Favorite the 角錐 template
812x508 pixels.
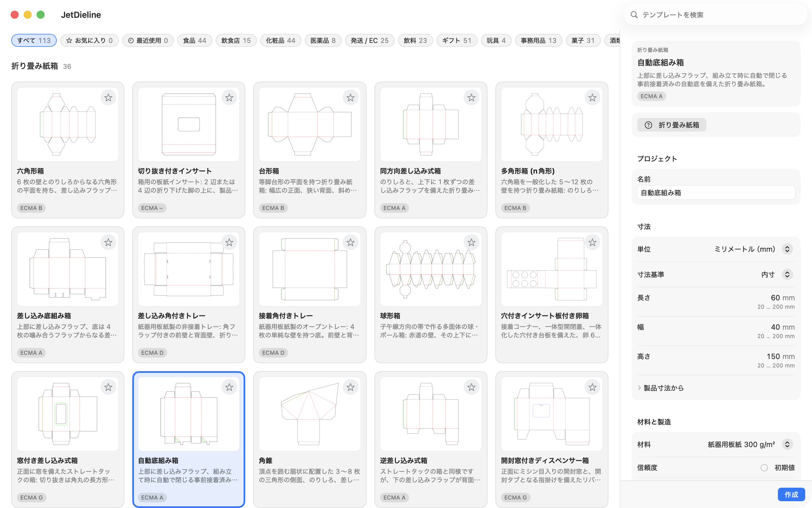pyautogui.click(x=350, y=387)
